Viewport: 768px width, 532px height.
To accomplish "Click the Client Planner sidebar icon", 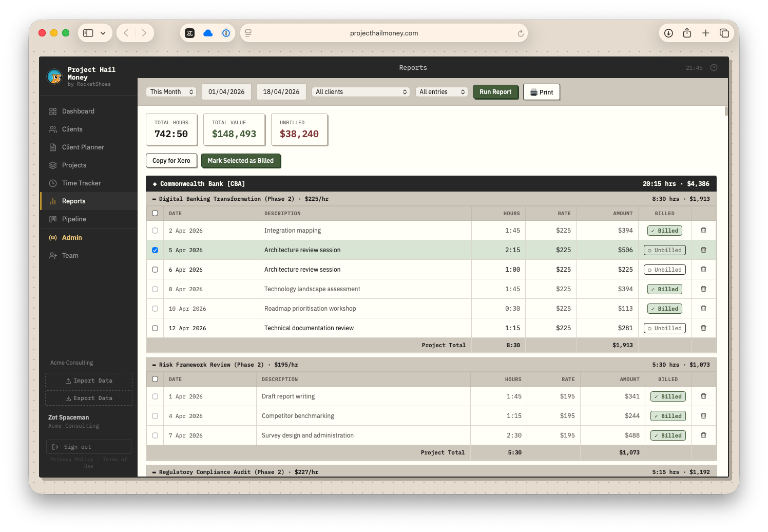I will [53, 147].
